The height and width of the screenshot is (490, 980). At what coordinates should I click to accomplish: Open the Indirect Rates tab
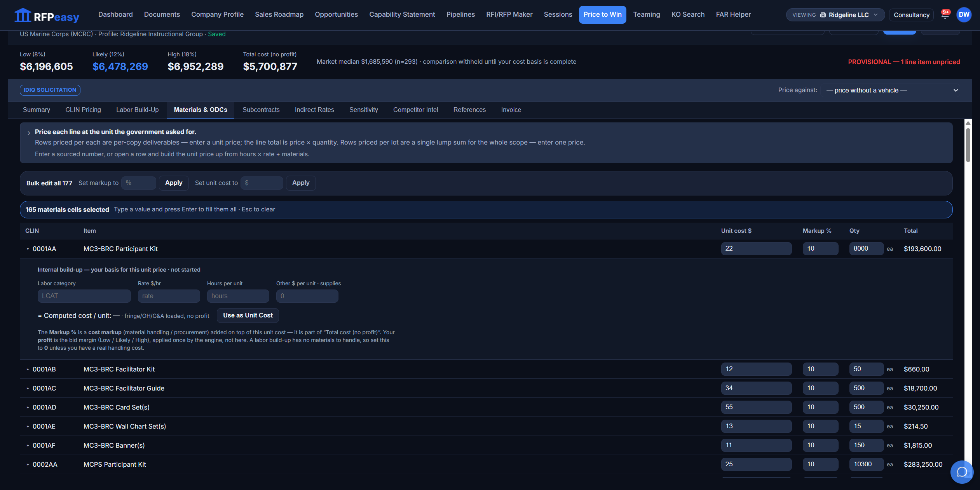[314, 110]
